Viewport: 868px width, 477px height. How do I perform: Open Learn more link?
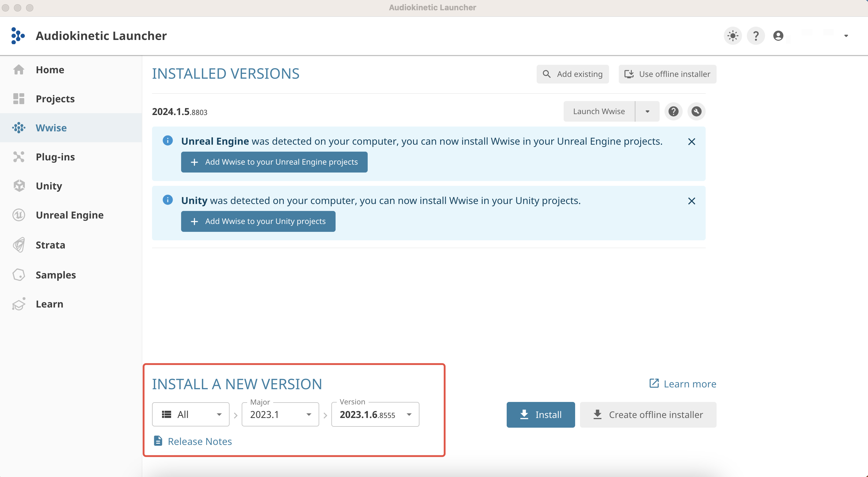683,384
